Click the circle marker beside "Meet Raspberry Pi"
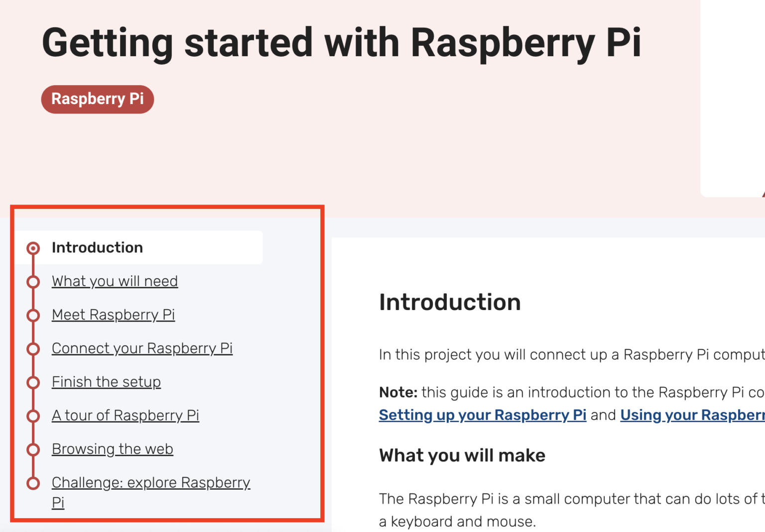Image resolution: width=765 pixels, height=532 pixels. pos(33,315)
